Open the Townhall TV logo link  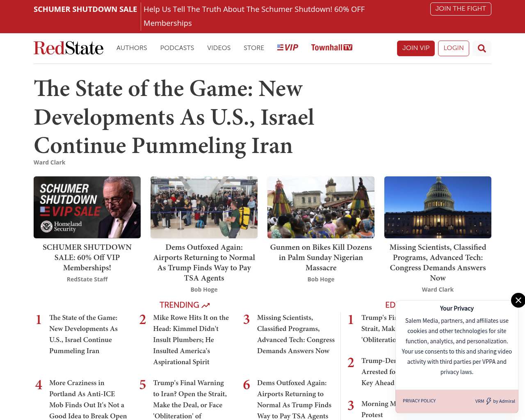pyautogui.click(x=332, y=48)
